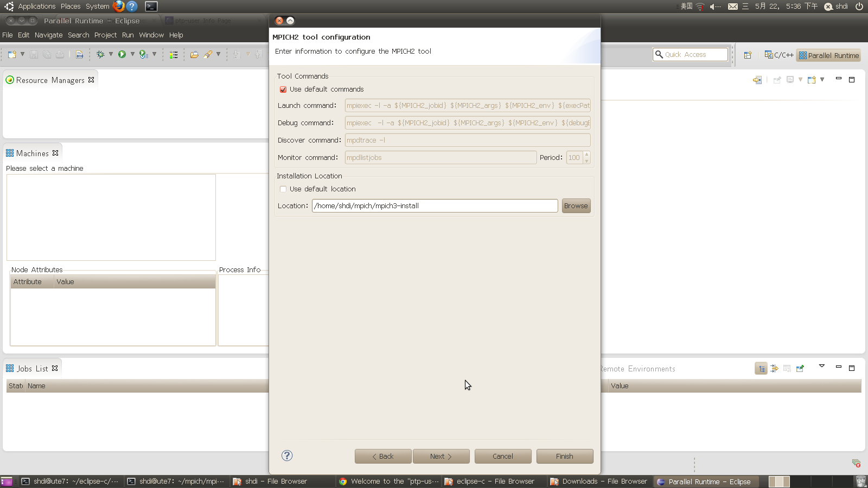Open the binary file icon in the toolbar
The height and width of the screenshot is (488, 868).
(x=80, y=55)
